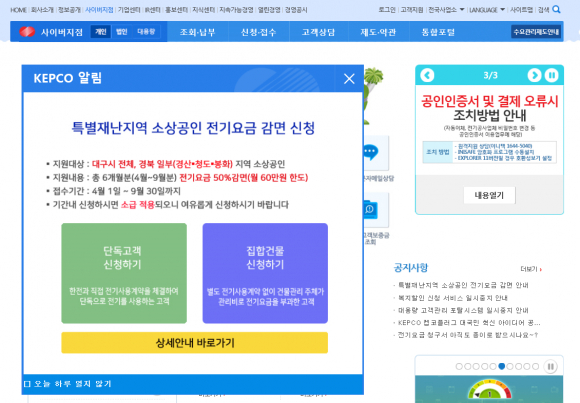Open the 고객상담 menu
The height and width of the screenshot is (403, 580).
point(318,32)
